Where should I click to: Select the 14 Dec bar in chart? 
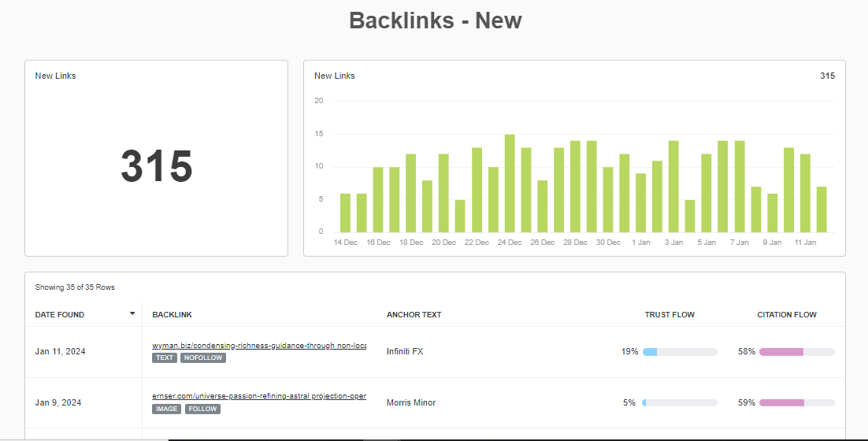click(345, 213)
